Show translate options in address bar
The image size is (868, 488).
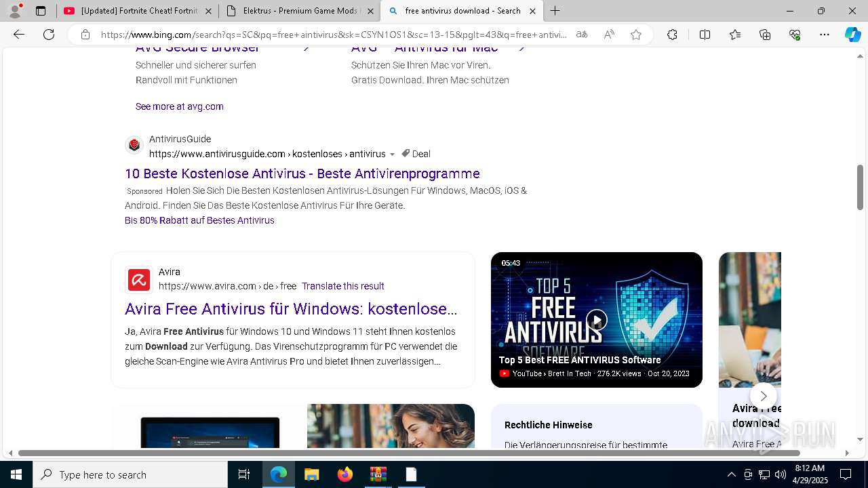click(x=582, y=35)
